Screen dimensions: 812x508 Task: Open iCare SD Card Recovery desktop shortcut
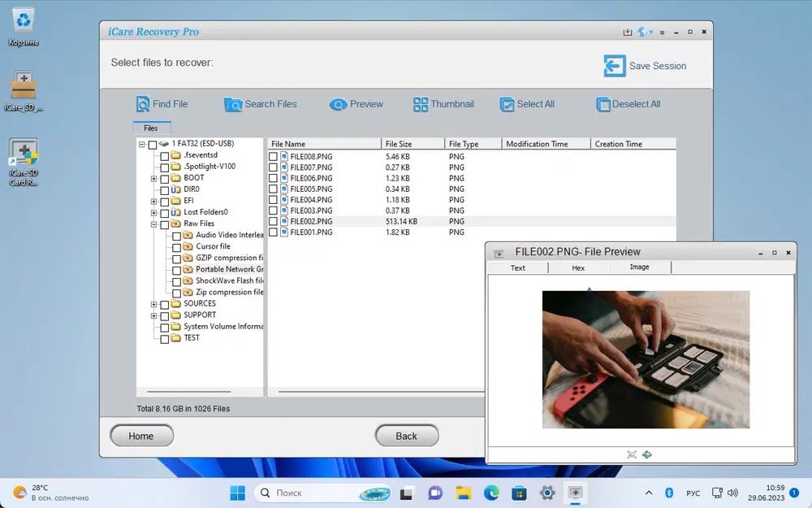coord(24,163)
